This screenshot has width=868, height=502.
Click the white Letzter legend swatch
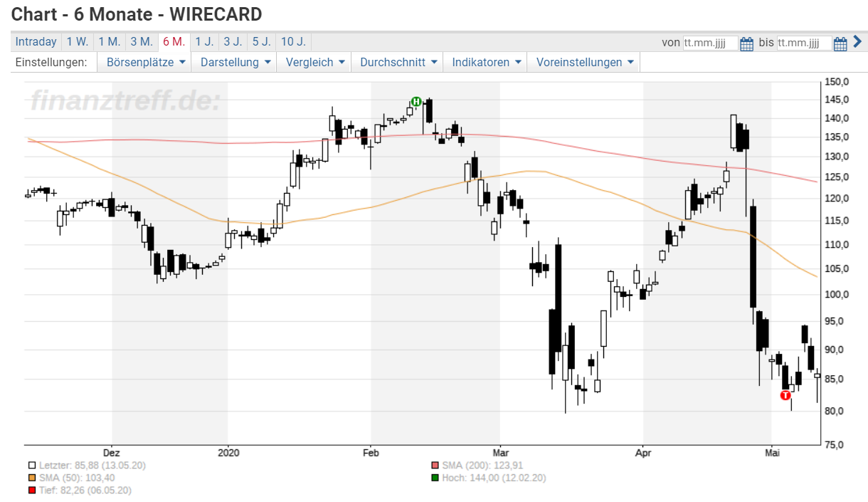point(32,466)
